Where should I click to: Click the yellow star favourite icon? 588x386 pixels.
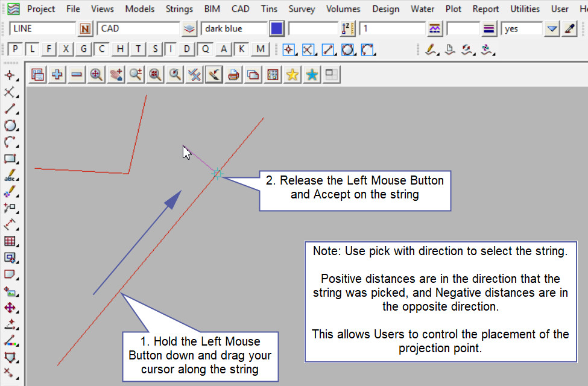(292, 75)
